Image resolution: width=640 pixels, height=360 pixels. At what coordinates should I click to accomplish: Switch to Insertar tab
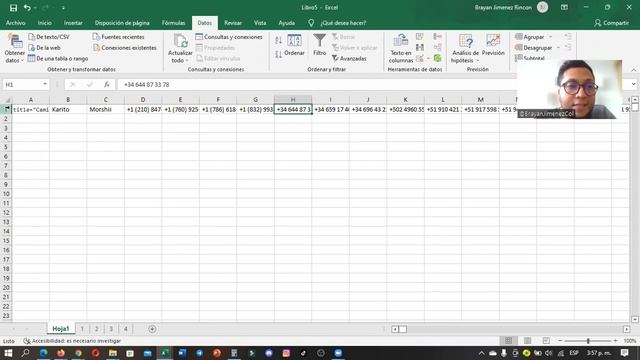(x=73, y=23)
